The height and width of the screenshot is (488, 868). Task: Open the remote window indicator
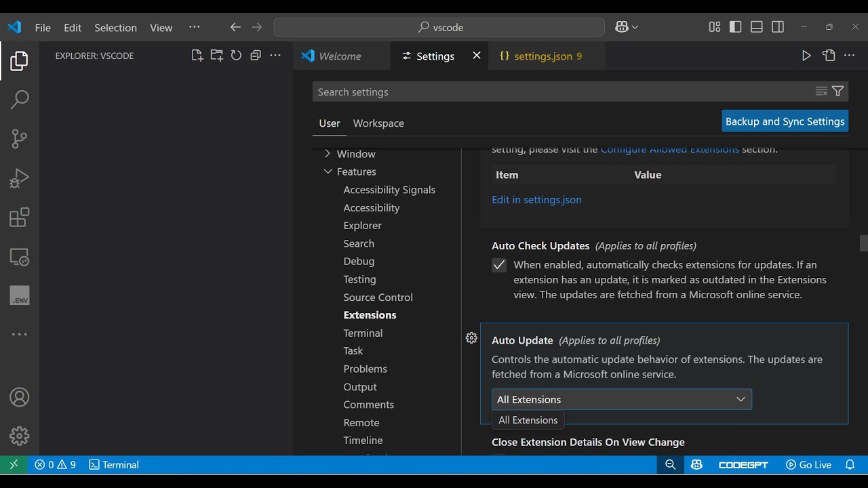coord(14,464)
